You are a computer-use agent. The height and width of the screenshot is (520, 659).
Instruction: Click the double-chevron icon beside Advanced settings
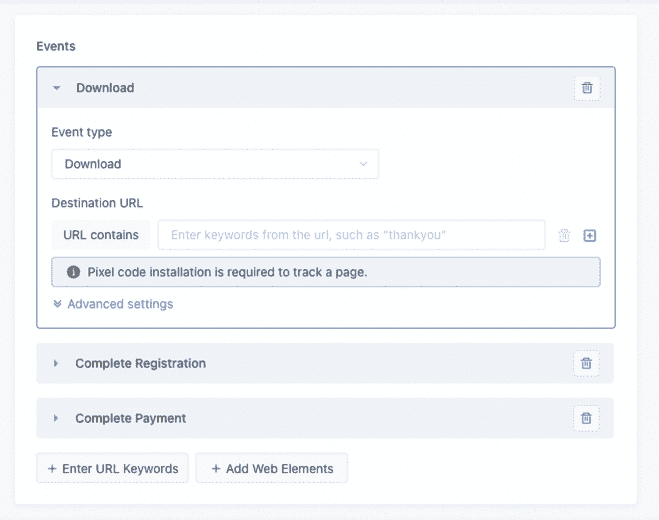point(58,304)
